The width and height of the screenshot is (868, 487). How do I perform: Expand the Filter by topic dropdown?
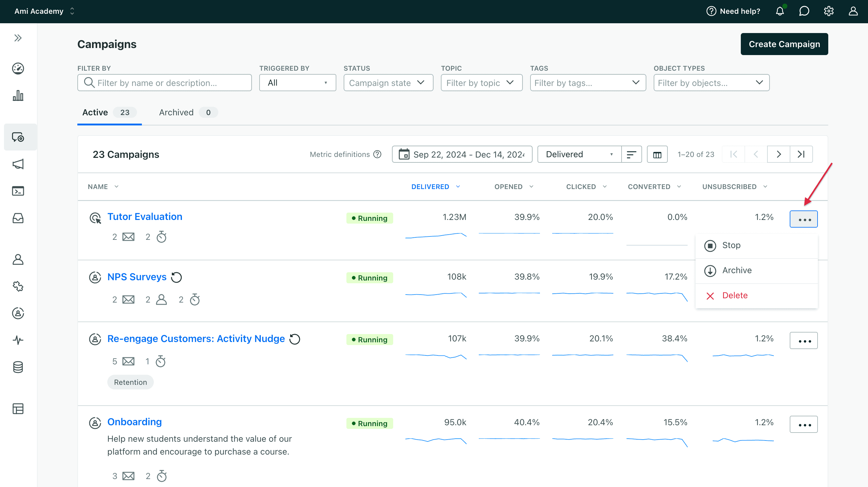click(482, 83)
